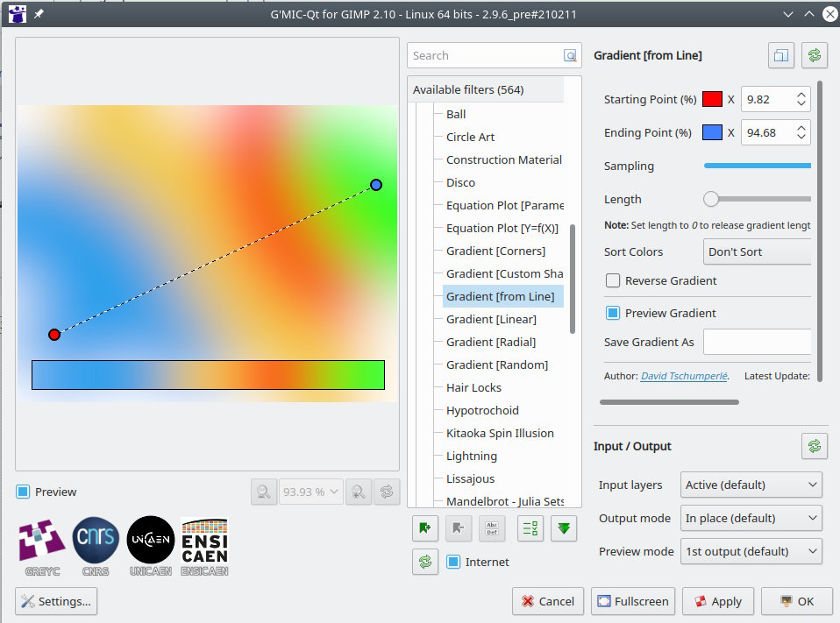
Task: Open the GREYC logo
Action: point(42,547)
